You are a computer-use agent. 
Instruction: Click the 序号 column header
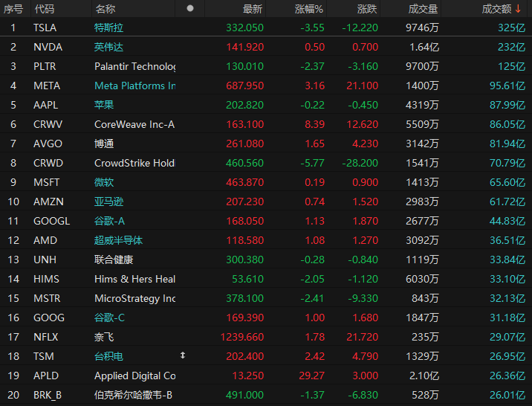13,9
